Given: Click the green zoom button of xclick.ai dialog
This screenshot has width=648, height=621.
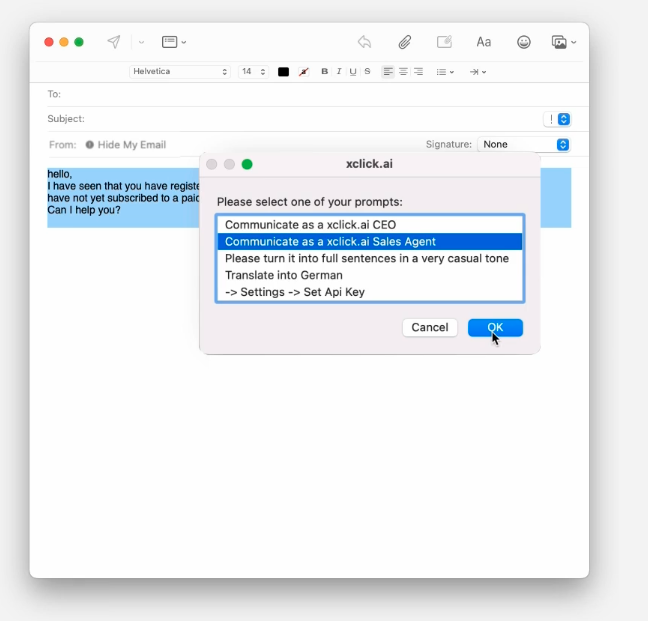Looking at the screenshot, I should (x=247, y=164).
